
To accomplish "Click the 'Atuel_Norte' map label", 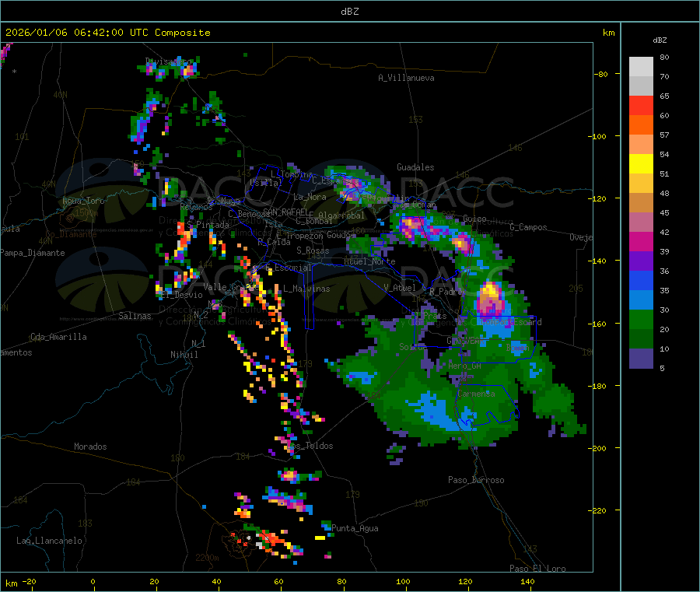I will pos(369,261).
